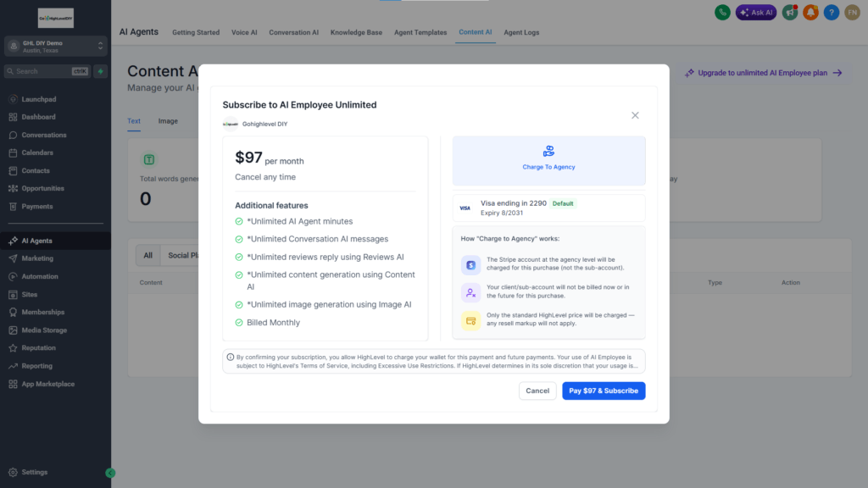
Task: Open the FN user profile avatar
Action: point(852,12)
